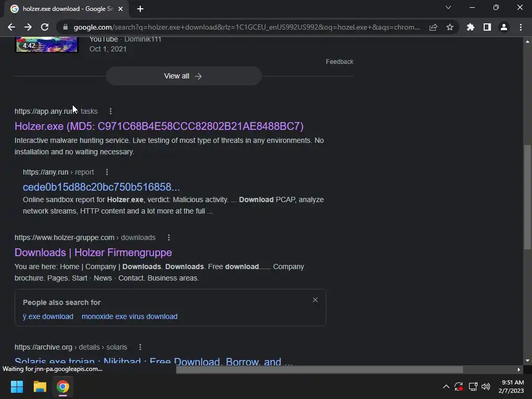Search for ÿ.exe download suggestion
Image resolution: width=532 pixels, height=399 pixels.
click(48, 316)
